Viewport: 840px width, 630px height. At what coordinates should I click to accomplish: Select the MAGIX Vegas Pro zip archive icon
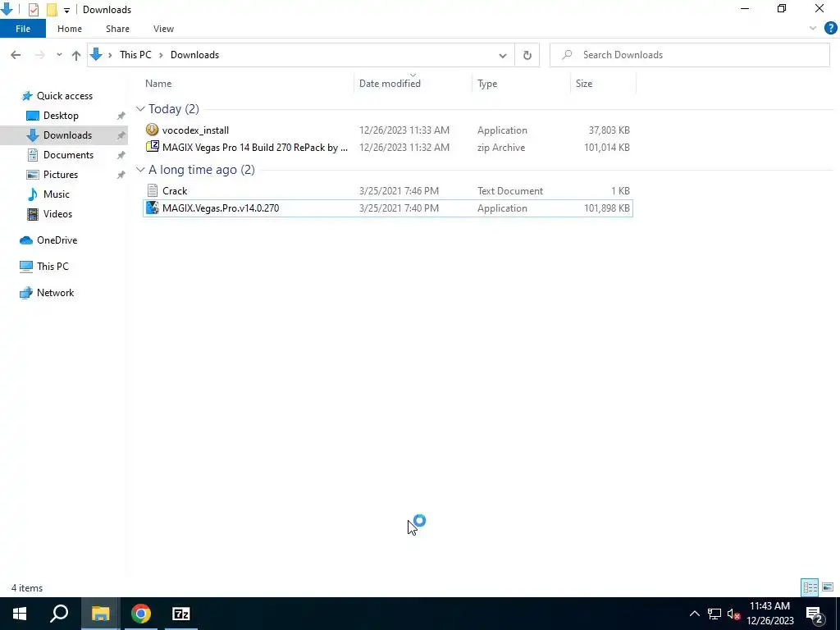(x=152, y=147)
